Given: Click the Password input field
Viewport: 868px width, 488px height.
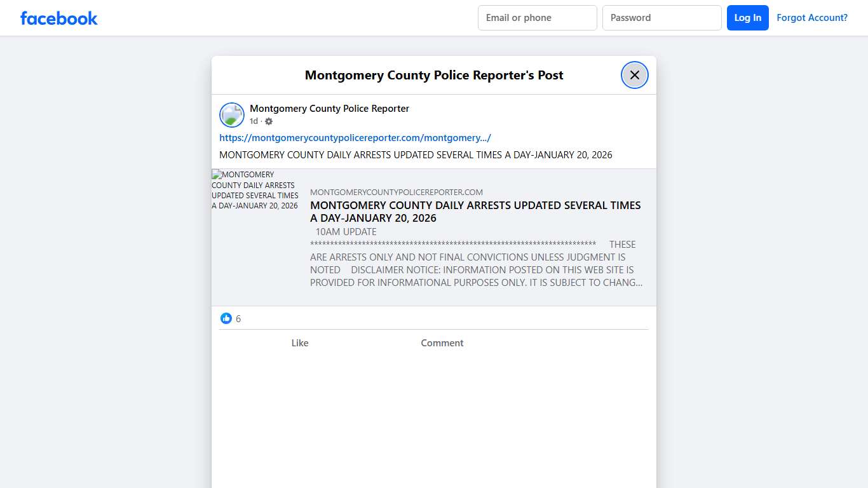Looking at the screenshot, I should pyautogui.click(x=661, y=18).
